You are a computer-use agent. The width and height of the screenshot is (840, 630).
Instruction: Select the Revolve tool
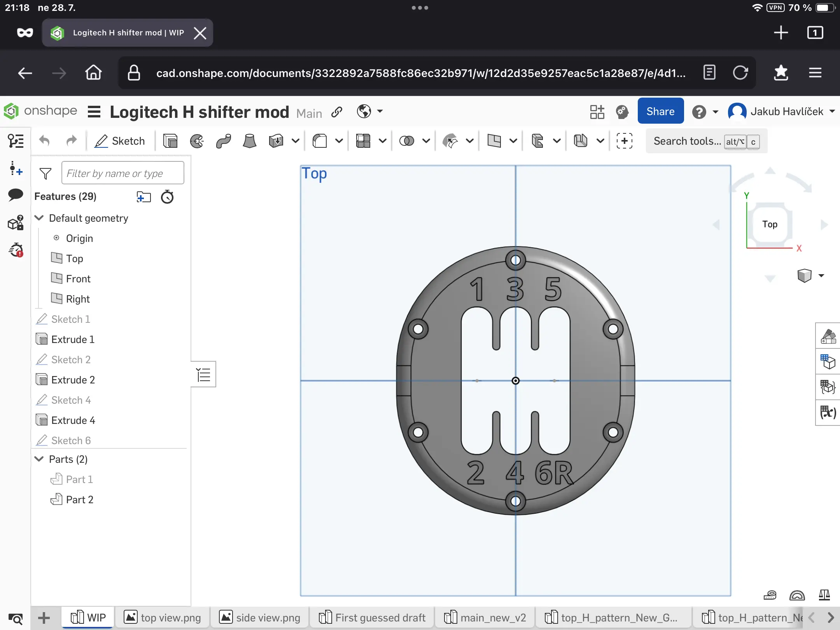pyautogui.click(x=197, y=141)
